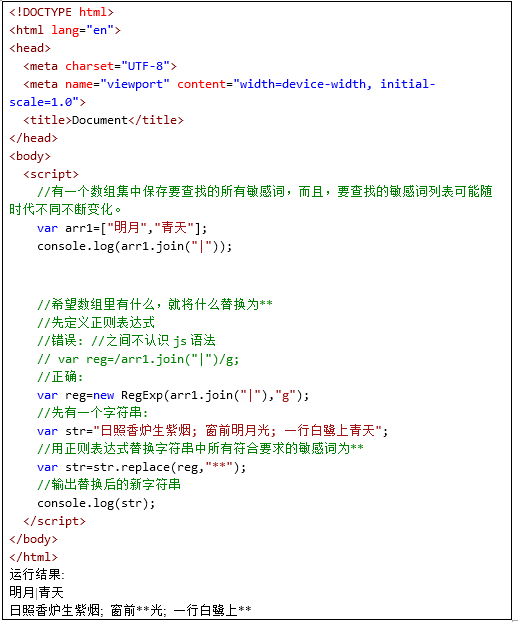
Task: Click the '<!DOCTYPE html>' line
Action: (61, 12)
